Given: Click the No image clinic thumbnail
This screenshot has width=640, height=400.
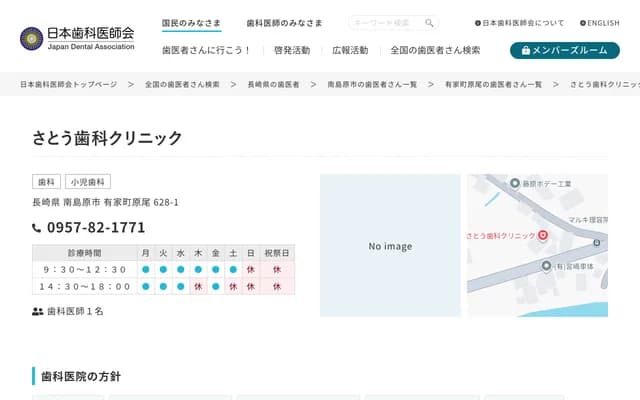Looking at the screenshot, I should click(x=390, y=246).
